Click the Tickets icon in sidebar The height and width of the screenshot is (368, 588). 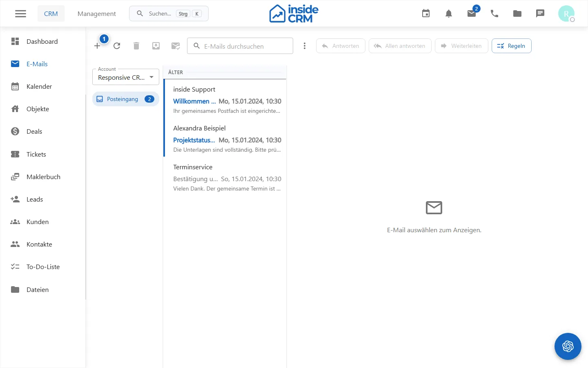click(15, 154)
